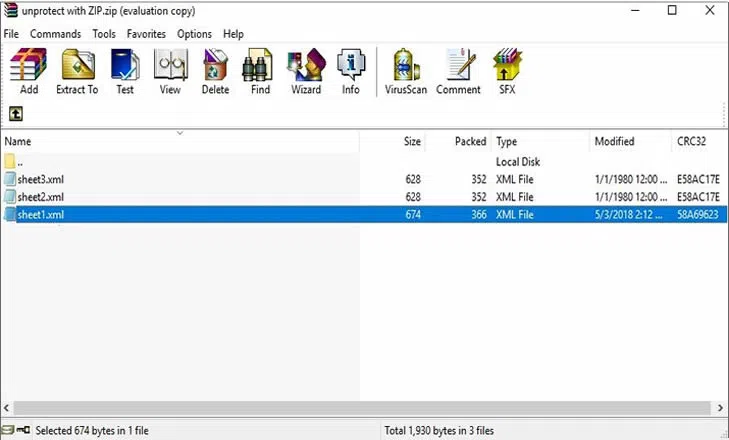Click sheet1.xml packed value 366

pyautogui.click(x=479, y=214)
